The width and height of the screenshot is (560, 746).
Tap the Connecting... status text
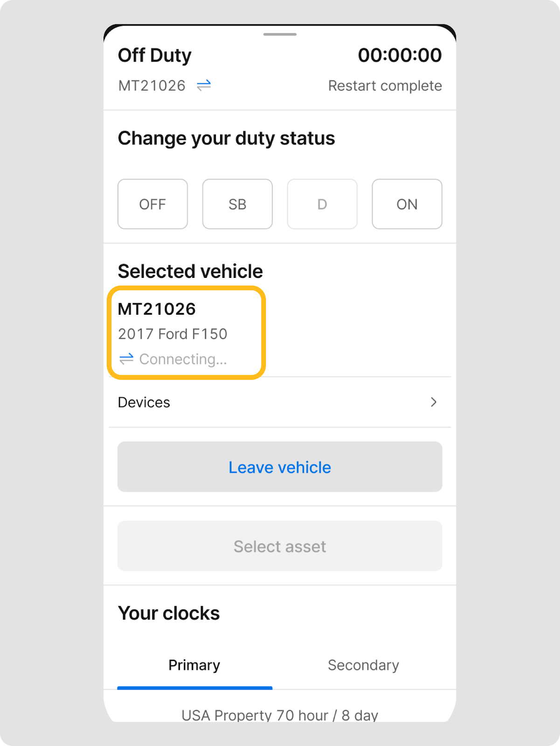183,359
